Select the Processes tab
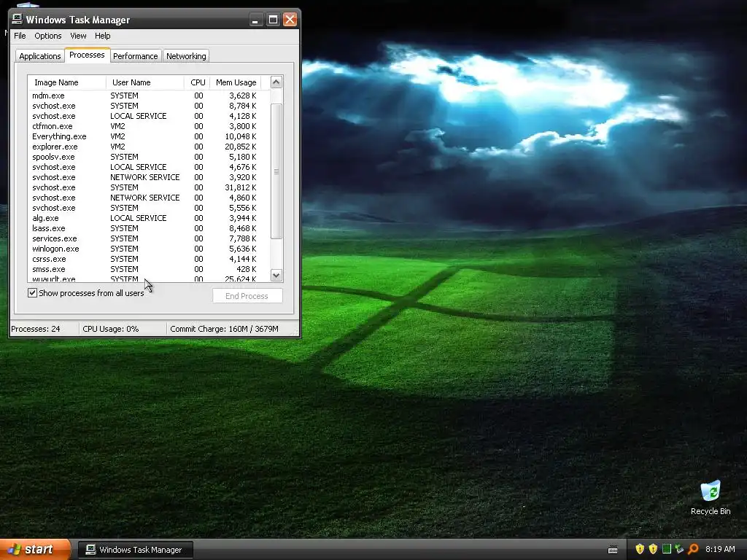747x560 pixels. (x=88, y=55)
